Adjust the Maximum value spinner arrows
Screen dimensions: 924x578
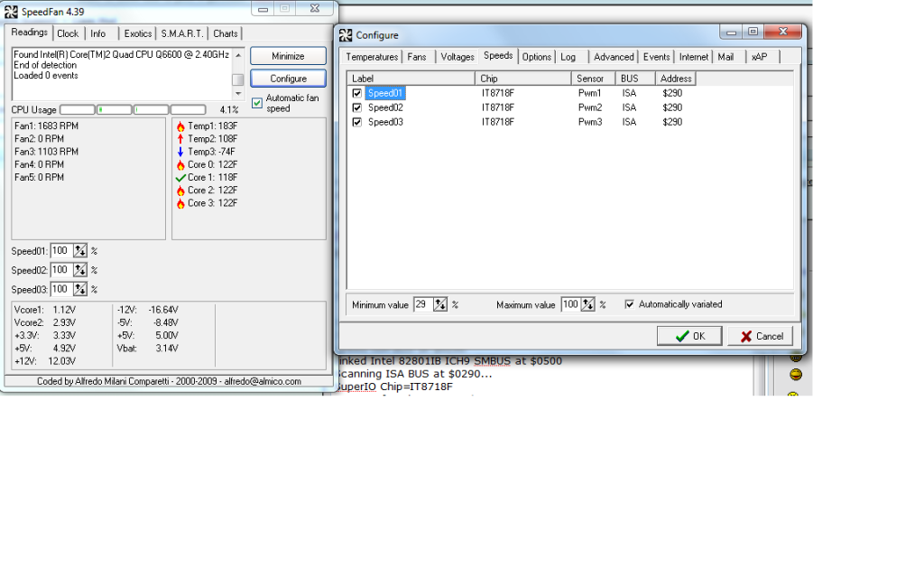pos(588,305)
